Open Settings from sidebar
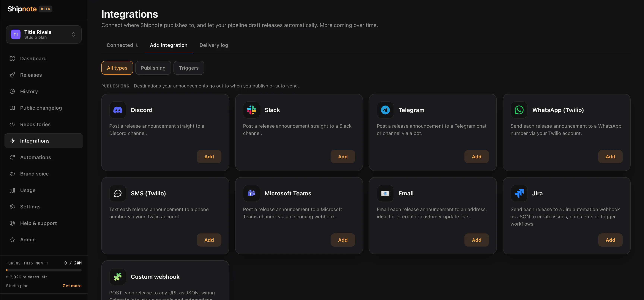Viewport: 644px width, 300px height. pyautogui.click(x=44, y=207)
